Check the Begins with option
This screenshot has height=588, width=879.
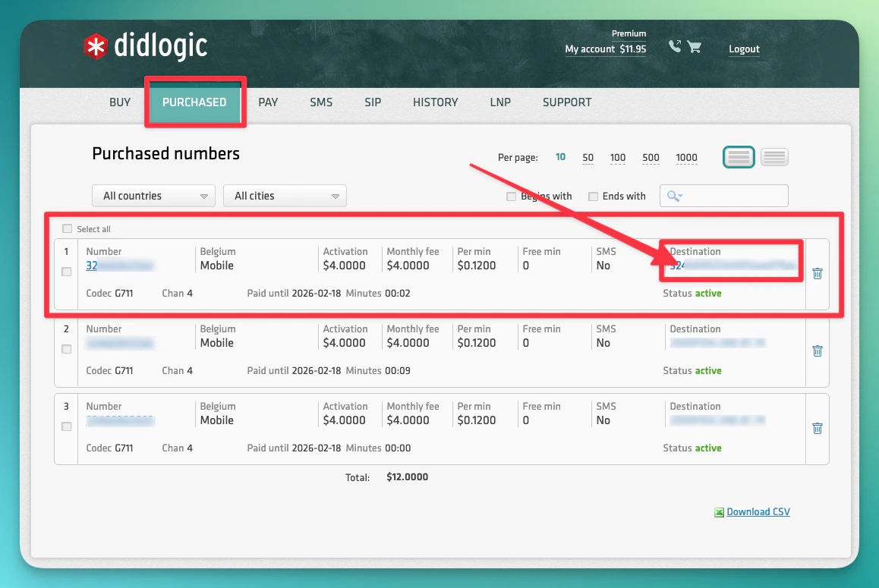[511, 196]
